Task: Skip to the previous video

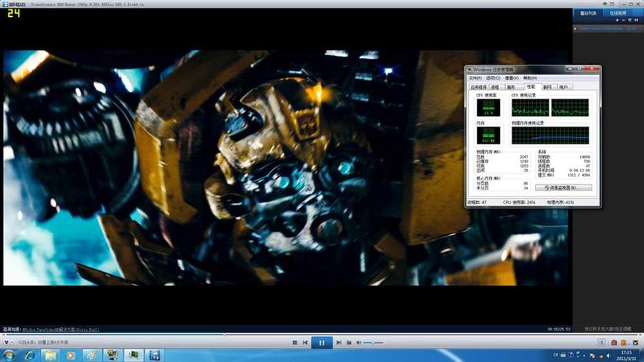Action: point(305,343)
